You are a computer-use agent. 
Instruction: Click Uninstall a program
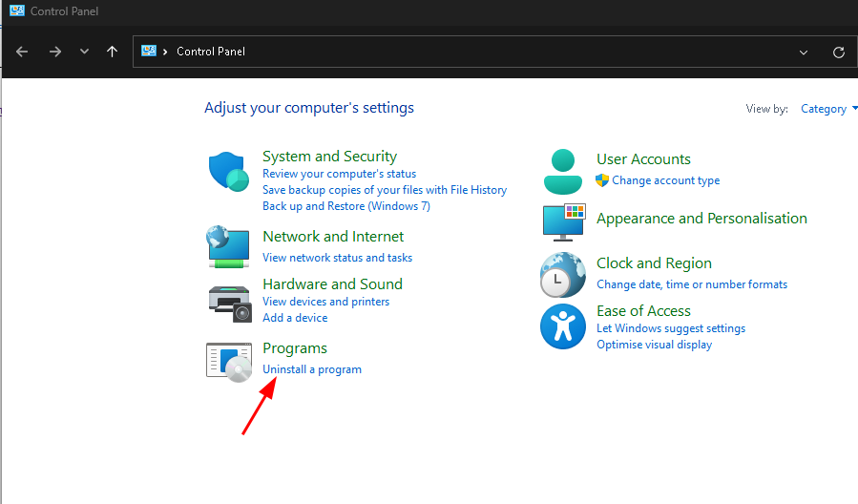pyautogui.click(x=312, y=369)
